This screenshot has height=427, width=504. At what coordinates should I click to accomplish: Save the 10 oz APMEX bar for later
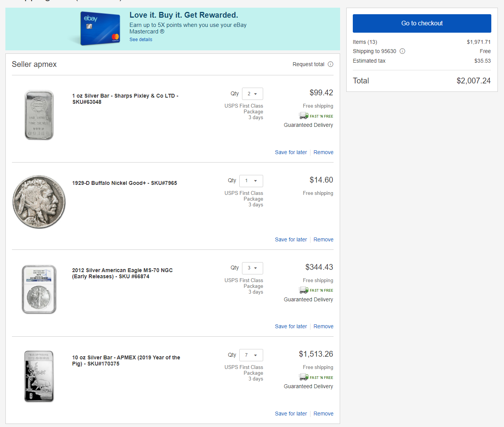[291, 414]
